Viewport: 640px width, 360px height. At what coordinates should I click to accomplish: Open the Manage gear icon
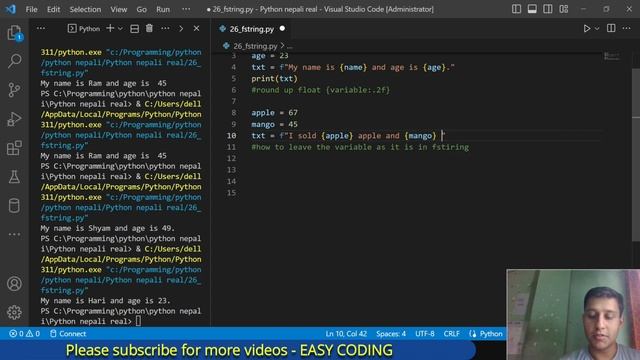point(14,312)
